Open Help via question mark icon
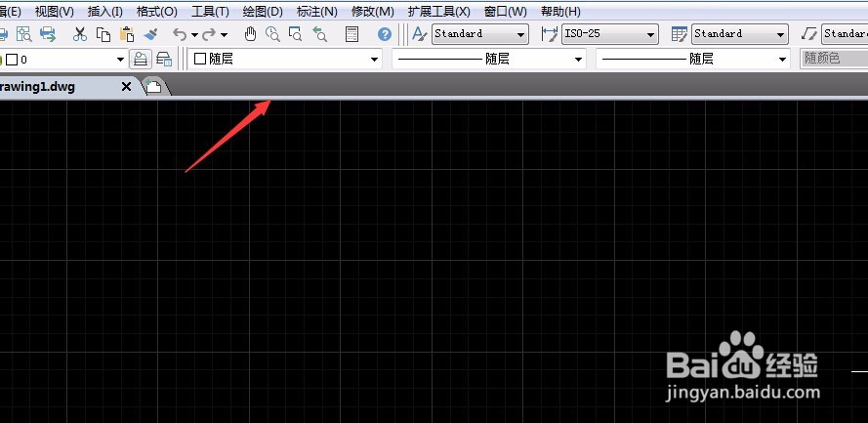 pyautogui.click(x=385, y=34)
